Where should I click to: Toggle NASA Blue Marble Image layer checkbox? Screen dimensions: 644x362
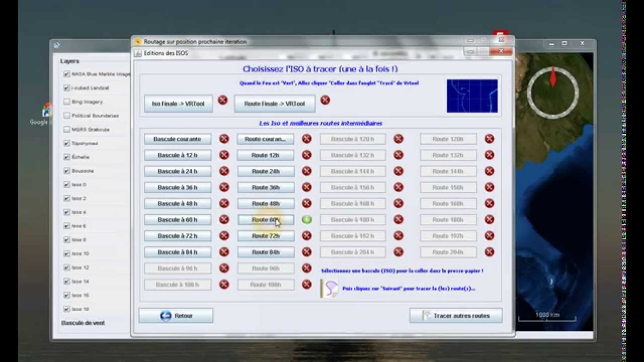click(x=67, y=74)
